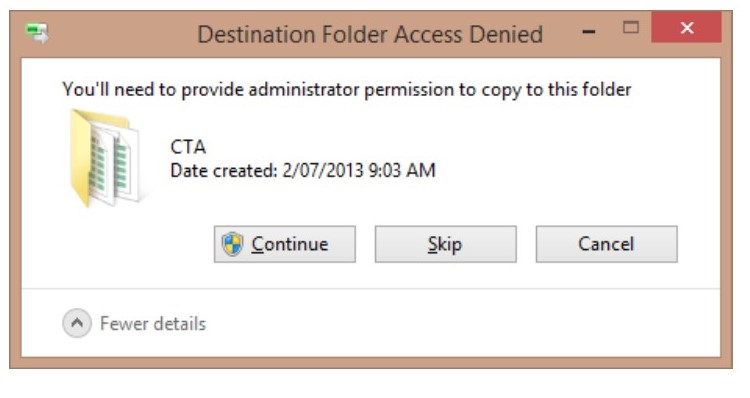Click the green-striped documents inside folder icon
The width and height of the screenshot is (750, 398).
point(110,163)
